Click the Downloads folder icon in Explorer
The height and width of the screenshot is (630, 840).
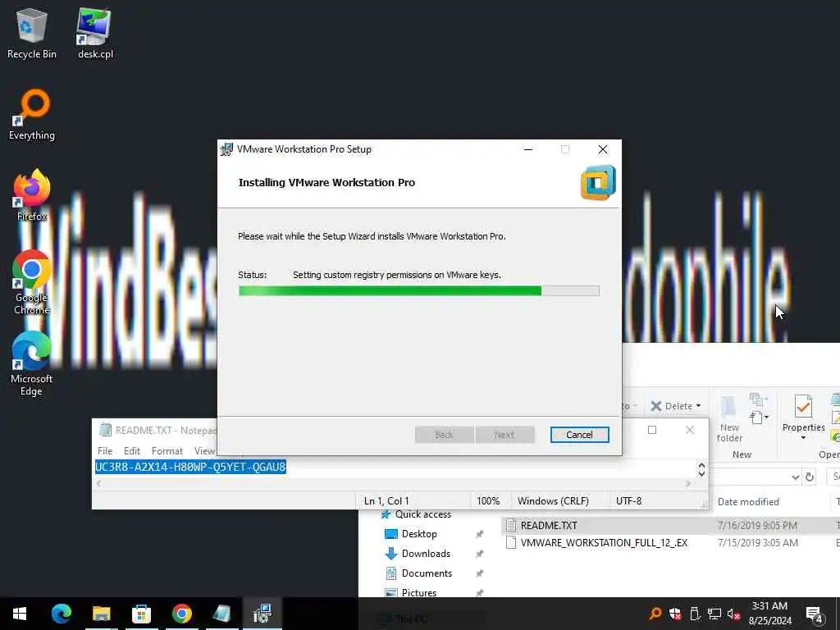point(391,554)
